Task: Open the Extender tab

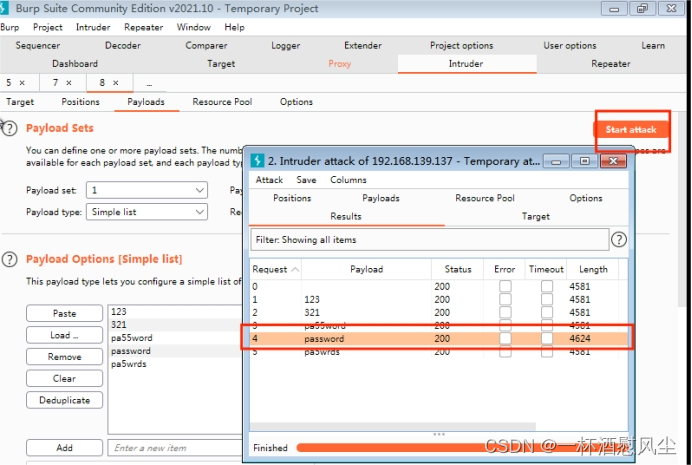Action: 363,45
